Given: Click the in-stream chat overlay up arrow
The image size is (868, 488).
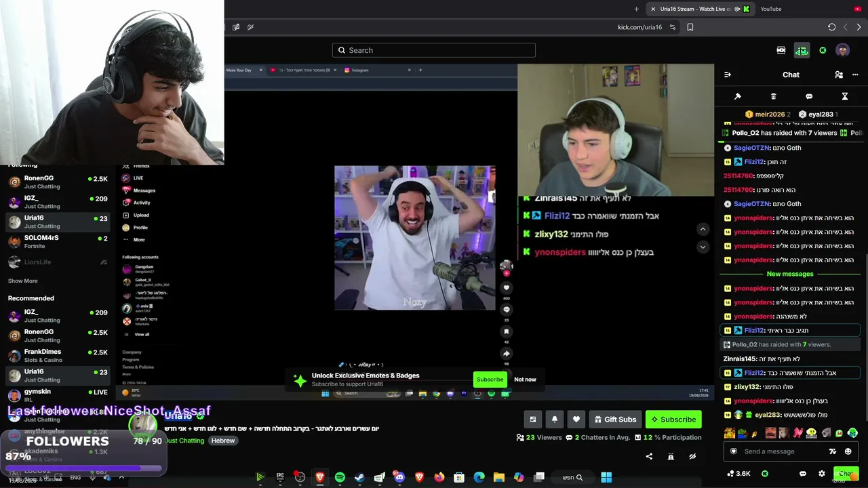Looking at the screenshot, I should coord(703,229).
